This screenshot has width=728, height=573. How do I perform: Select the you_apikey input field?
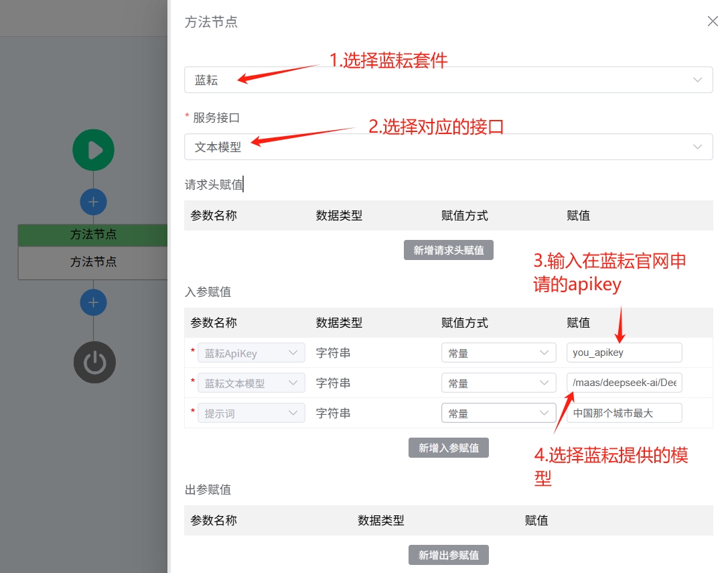(x=624, y=353)
